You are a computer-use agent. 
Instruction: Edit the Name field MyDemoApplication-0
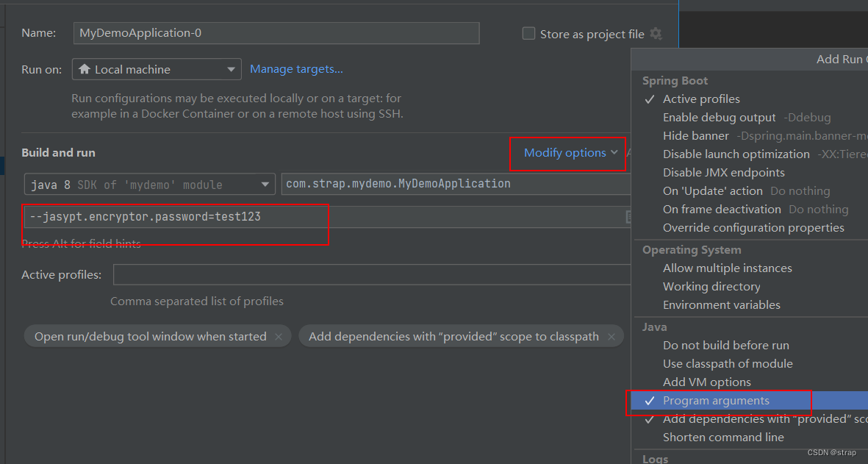pyautogui.click(x=276, y=33)
